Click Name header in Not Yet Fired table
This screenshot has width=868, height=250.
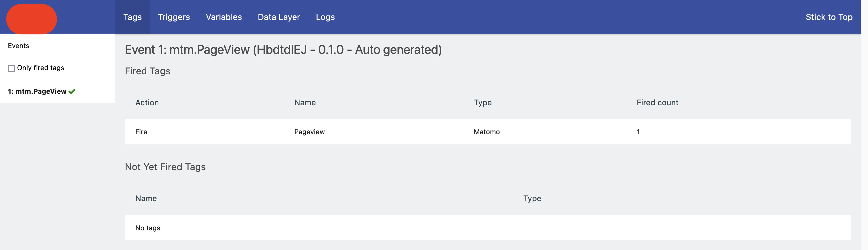coord(146,198)
